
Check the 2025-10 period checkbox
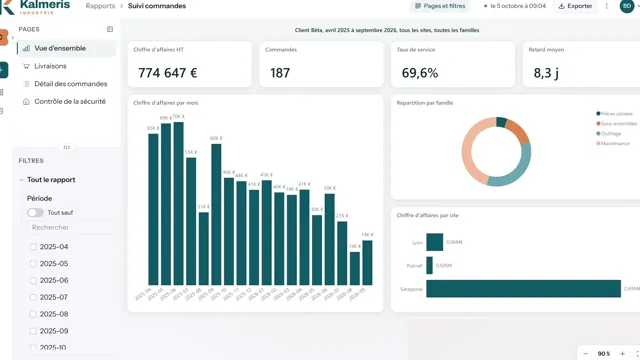[33, 348]
